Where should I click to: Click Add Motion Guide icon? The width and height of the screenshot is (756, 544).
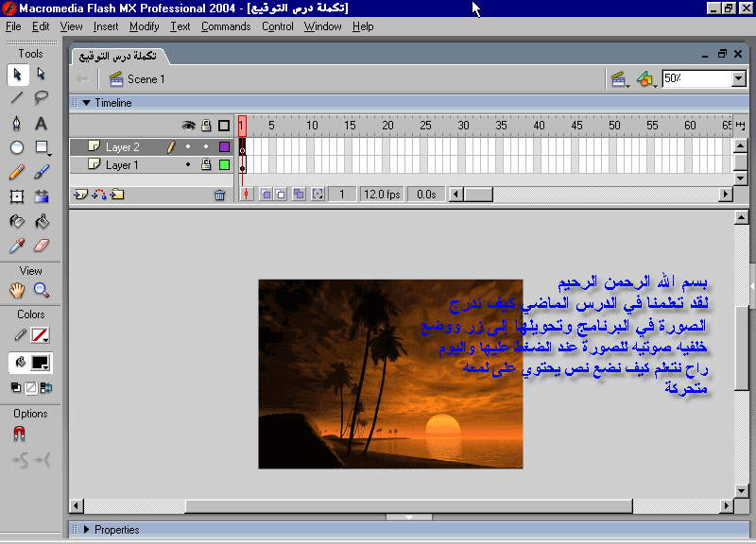pyautogui.click(x=99, y=195)
